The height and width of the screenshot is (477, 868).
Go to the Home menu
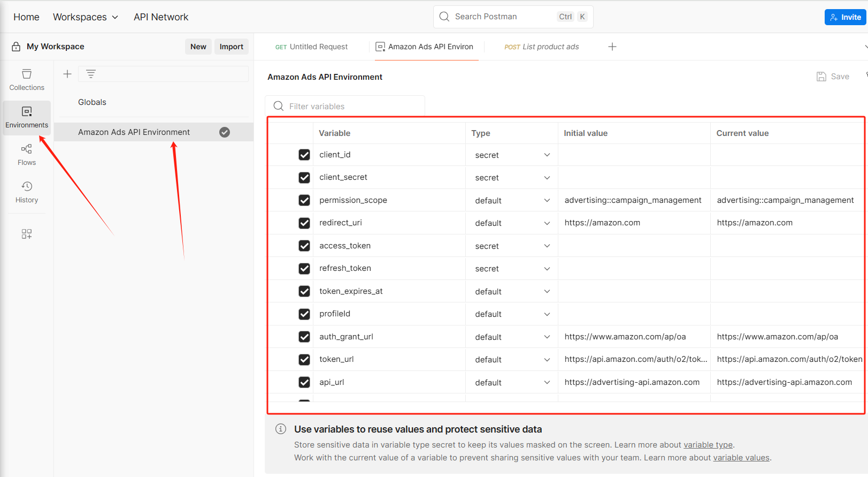26,17
